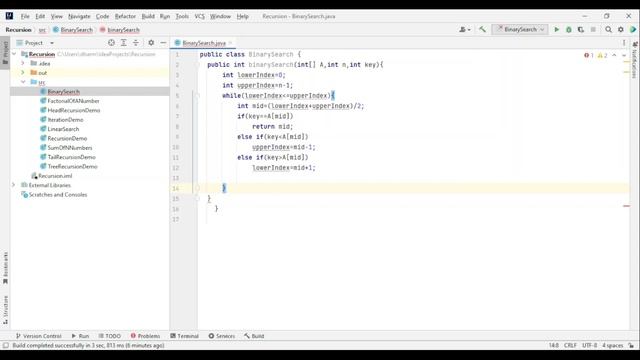
Task: Open editor tabs more options menu
Action: click(624, 42)
